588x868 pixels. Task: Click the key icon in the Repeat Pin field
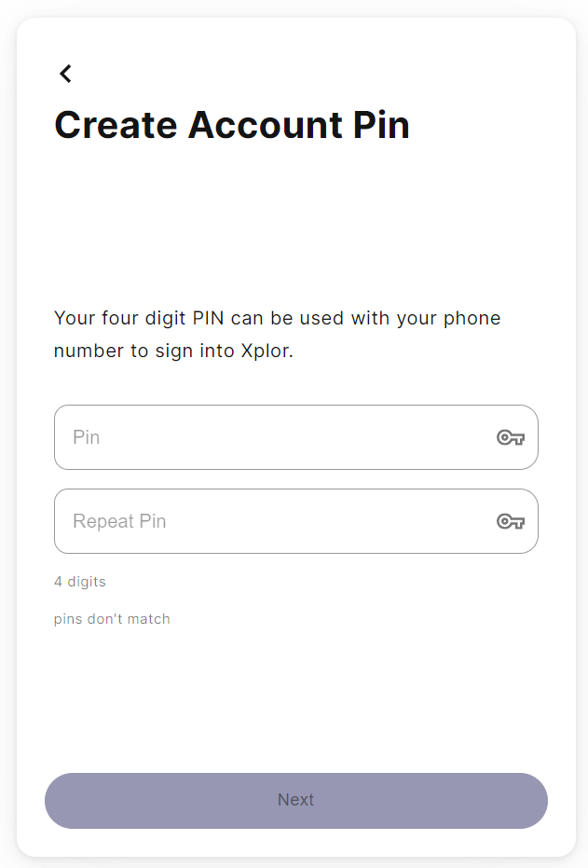pyautogui.click(x=512, y=521)
